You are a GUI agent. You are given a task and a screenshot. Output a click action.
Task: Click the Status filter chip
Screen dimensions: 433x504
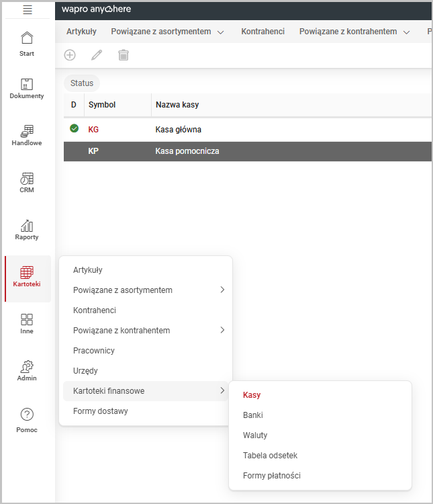click(82, 83)
